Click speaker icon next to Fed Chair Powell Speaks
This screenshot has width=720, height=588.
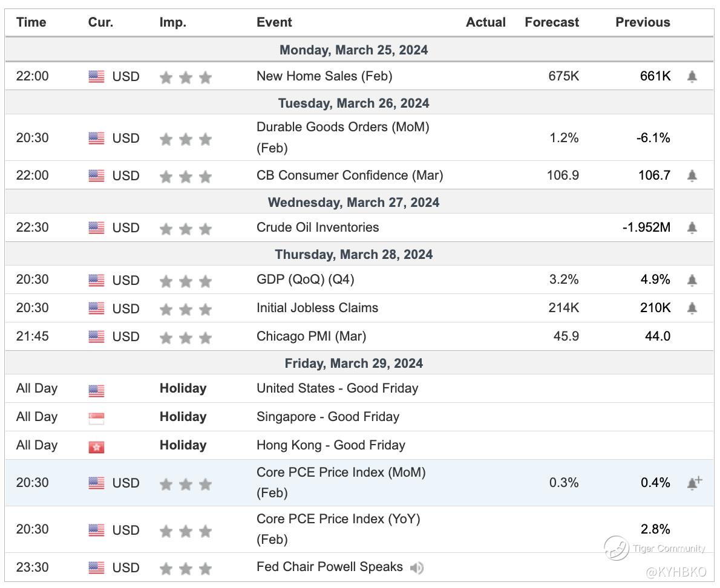pos(416,568)
